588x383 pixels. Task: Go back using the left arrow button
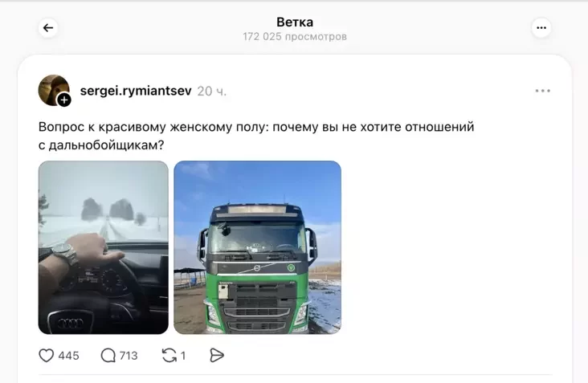click(x=48, y=28)
